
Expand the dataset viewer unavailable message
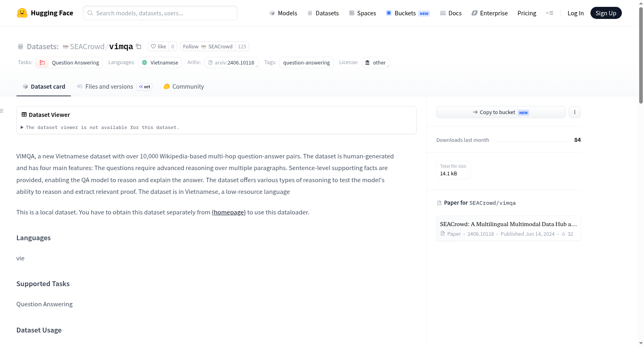click(100, 127)
